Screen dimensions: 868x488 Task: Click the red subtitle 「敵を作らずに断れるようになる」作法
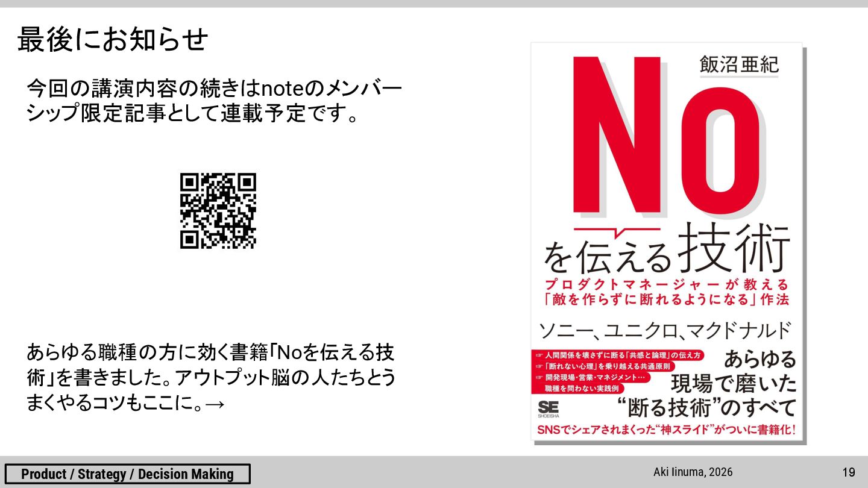point(666,299)
